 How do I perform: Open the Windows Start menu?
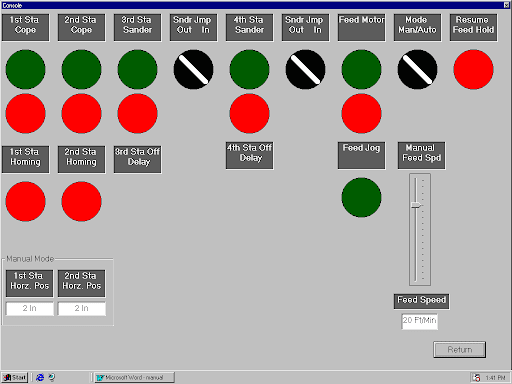coord(15,377)
